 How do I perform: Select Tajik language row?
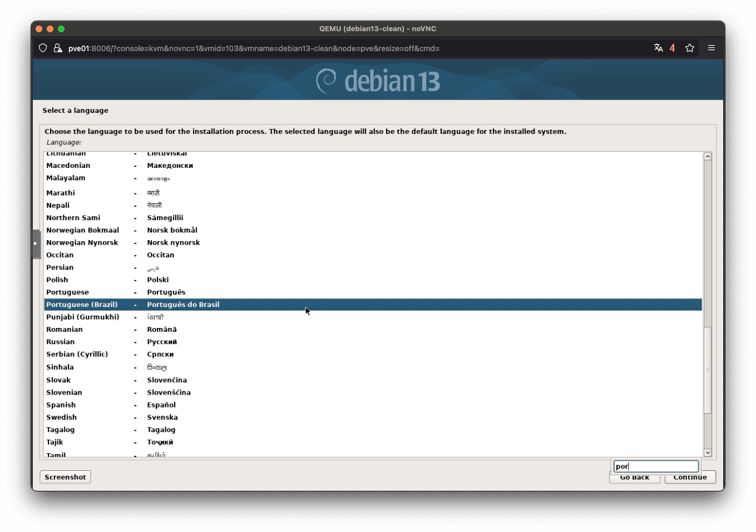(373, 442)
